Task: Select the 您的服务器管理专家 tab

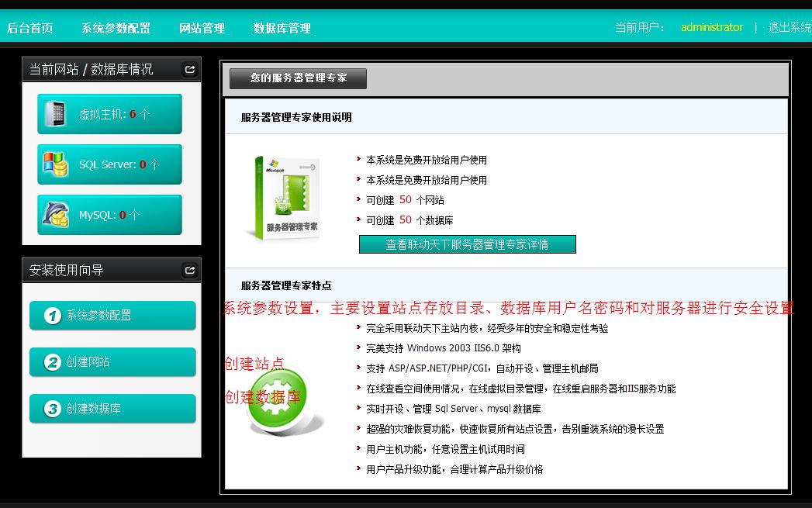Action: (x=297, y=78)
